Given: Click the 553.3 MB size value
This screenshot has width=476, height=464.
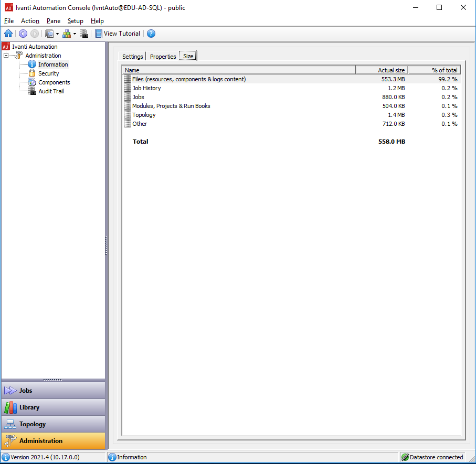Looking at the screenshot, I should pos(393,79).
